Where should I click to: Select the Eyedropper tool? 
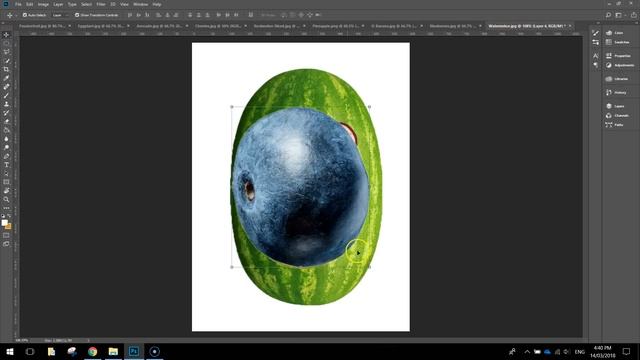click(6, 78)
